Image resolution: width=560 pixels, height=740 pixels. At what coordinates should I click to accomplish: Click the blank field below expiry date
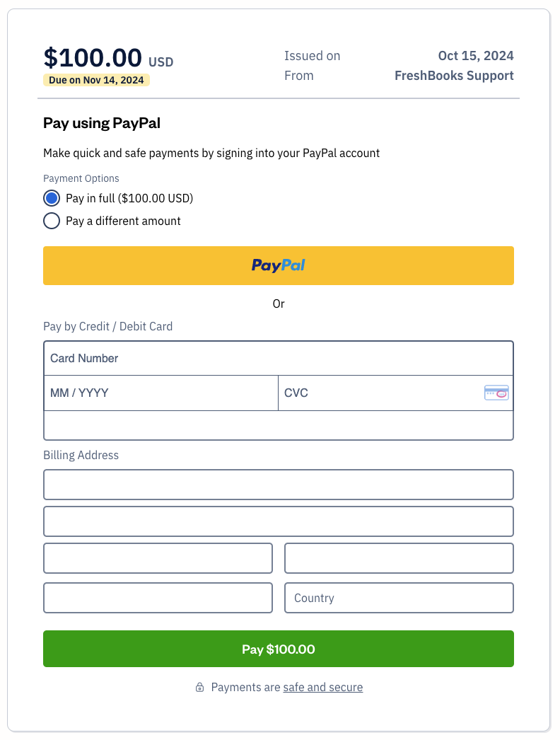pyautogui.click(x=279, y=425)
